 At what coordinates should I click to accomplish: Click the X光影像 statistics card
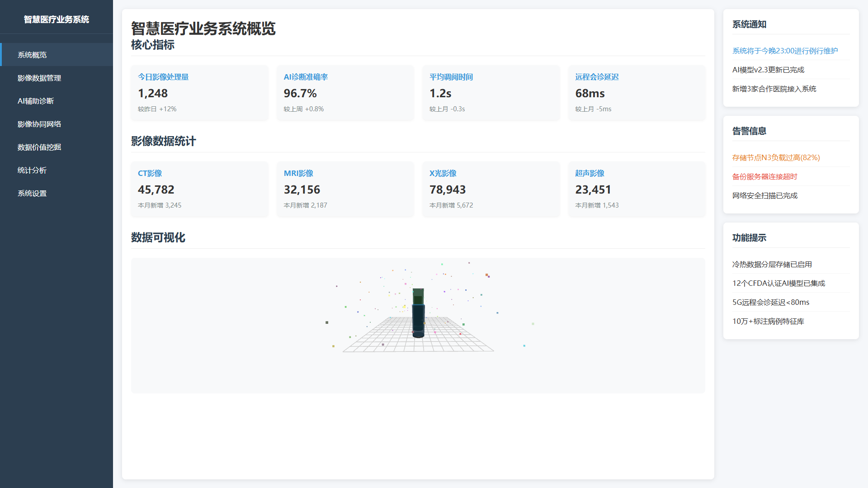click(x=491, y=189)
